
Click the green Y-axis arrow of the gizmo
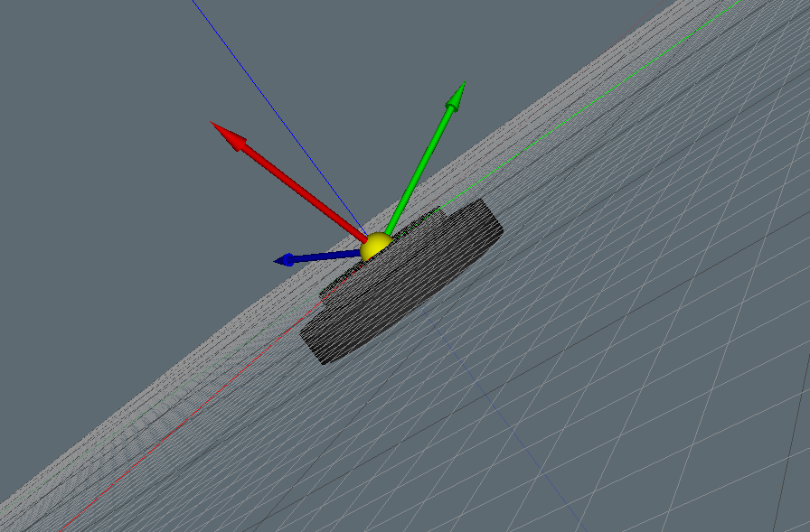point(425,158)
